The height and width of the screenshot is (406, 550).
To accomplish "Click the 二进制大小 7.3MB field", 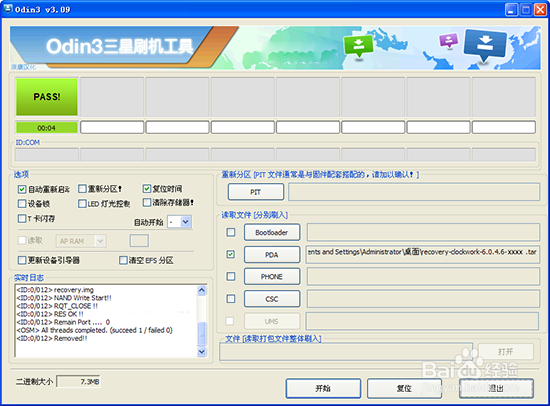I will pyautogui.click(x=78, y=381).
